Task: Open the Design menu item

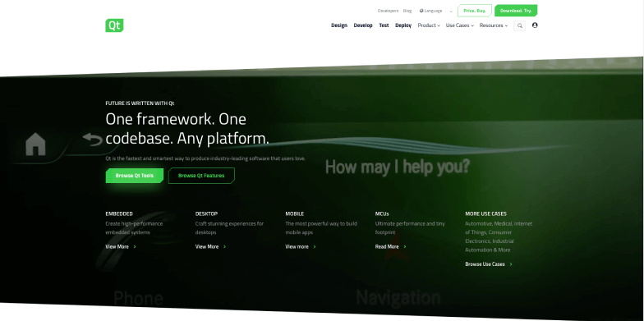Action: 339,25
